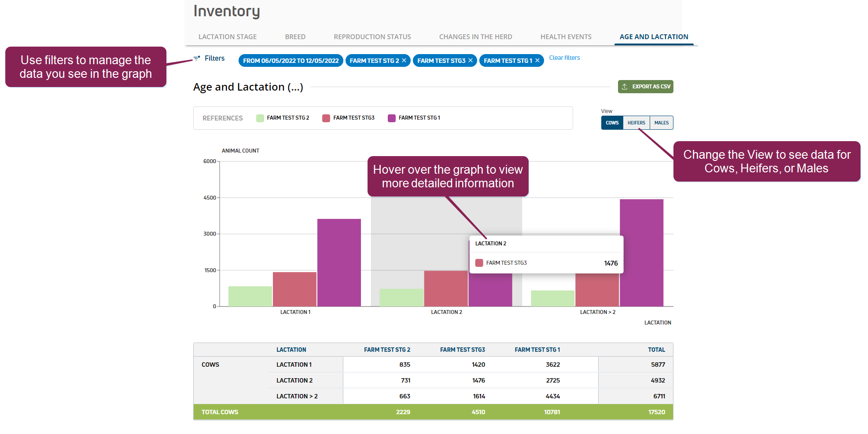Select the Cows view
Viewport: 868px width, 434px height.
[612, 123]
